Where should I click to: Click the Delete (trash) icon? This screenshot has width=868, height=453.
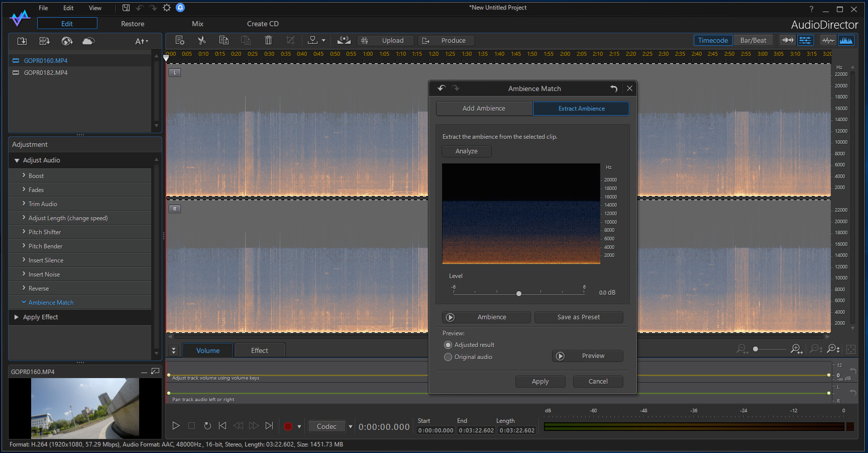(269, 40)
